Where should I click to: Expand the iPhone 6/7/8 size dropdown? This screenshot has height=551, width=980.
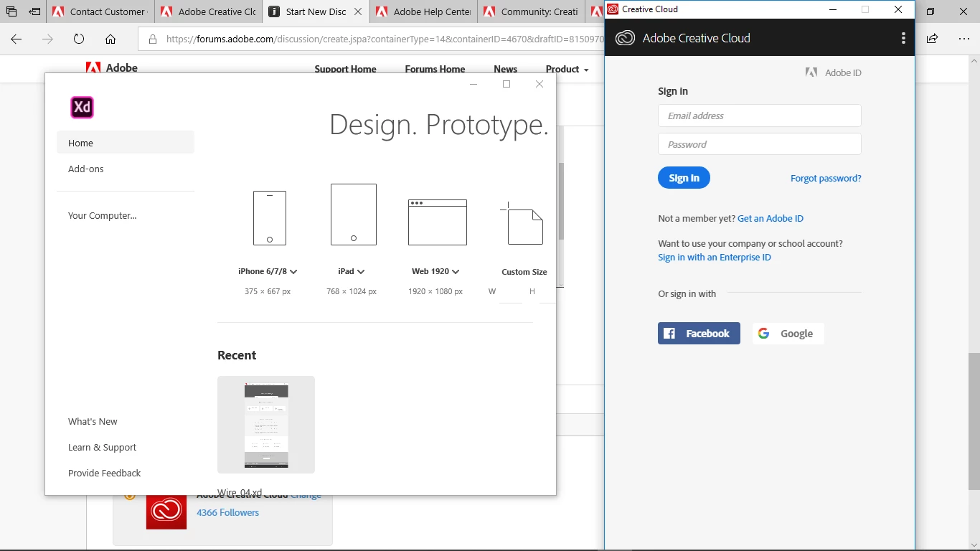point(293,272)
